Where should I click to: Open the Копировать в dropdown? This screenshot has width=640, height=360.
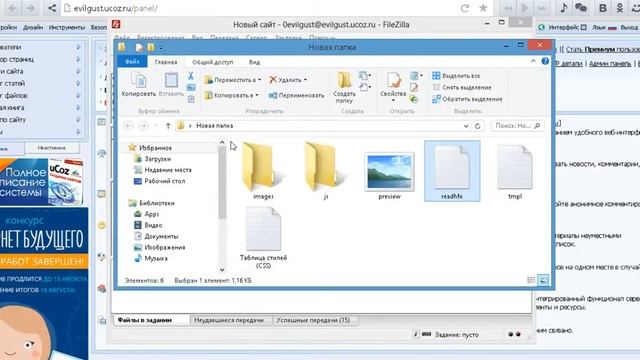(231, 95)
